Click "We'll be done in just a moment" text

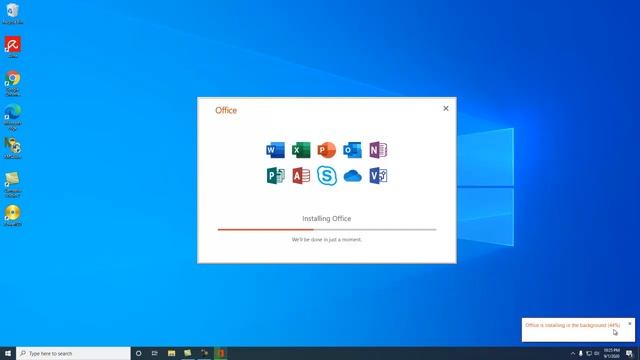(327, 240)
